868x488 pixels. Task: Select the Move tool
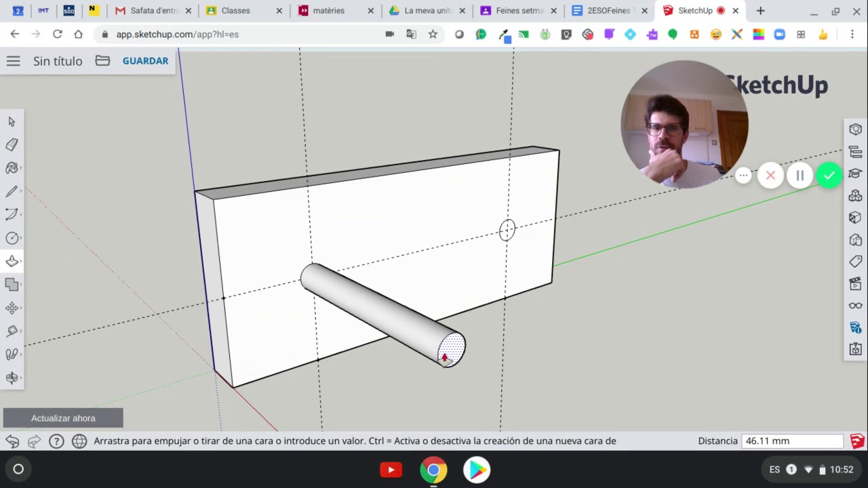pyautogui.click(x=12, y=308)
